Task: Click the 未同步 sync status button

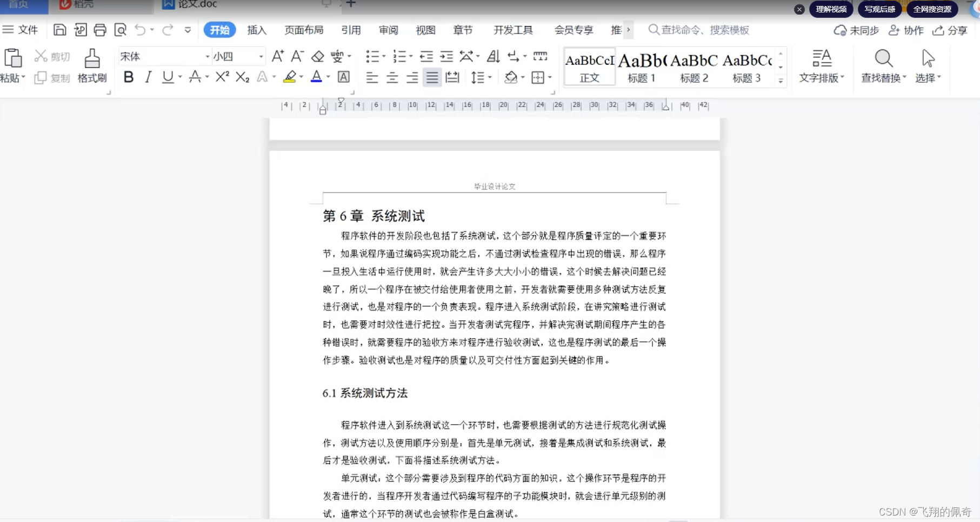Action: point(856,30)
